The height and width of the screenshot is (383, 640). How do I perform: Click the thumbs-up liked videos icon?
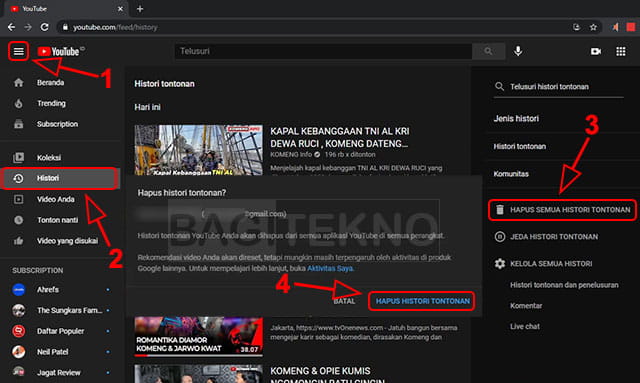pos(18,241)
